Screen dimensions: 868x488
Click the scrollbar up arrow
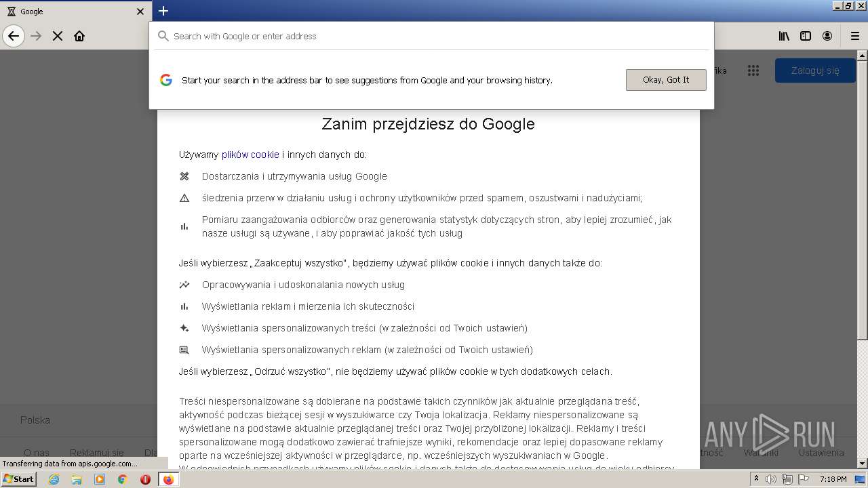tap(862, 56)
